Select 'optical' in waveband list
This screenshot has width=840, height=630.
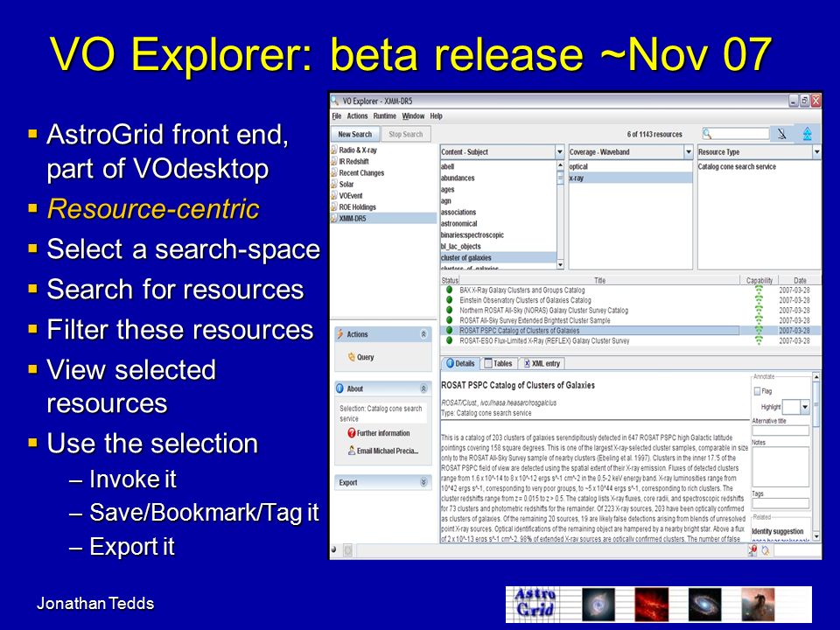pyautogui.click(x=631, y=166)
